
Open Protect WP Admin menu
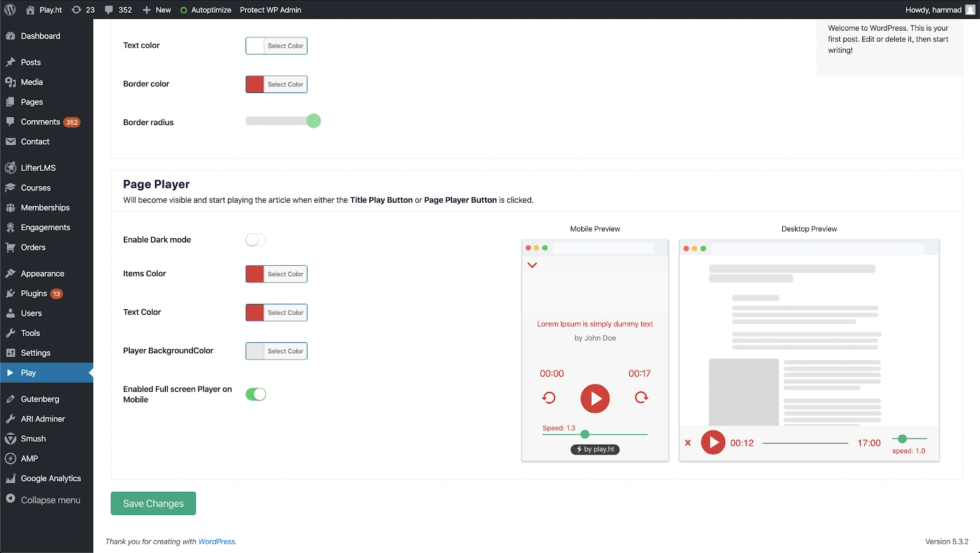(271, 10)
